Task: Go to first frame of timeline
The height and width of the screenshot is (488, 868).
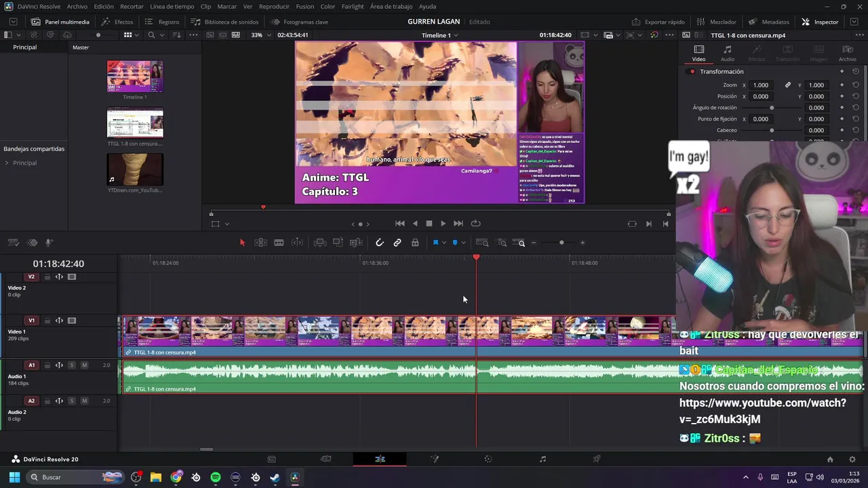Action: coord(400,224)
